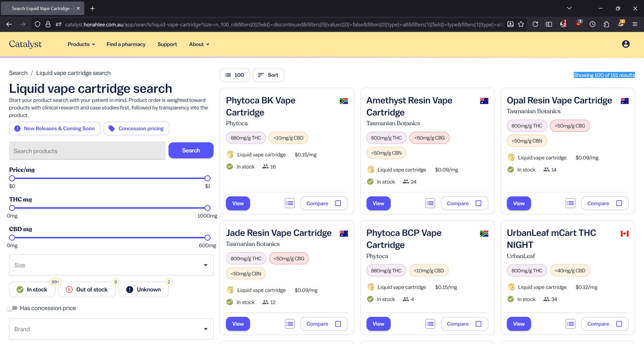The width and height of the screenshot is (644, 344).
Task: Go back using the browser back arrow
Action: [x=9, y=24]
